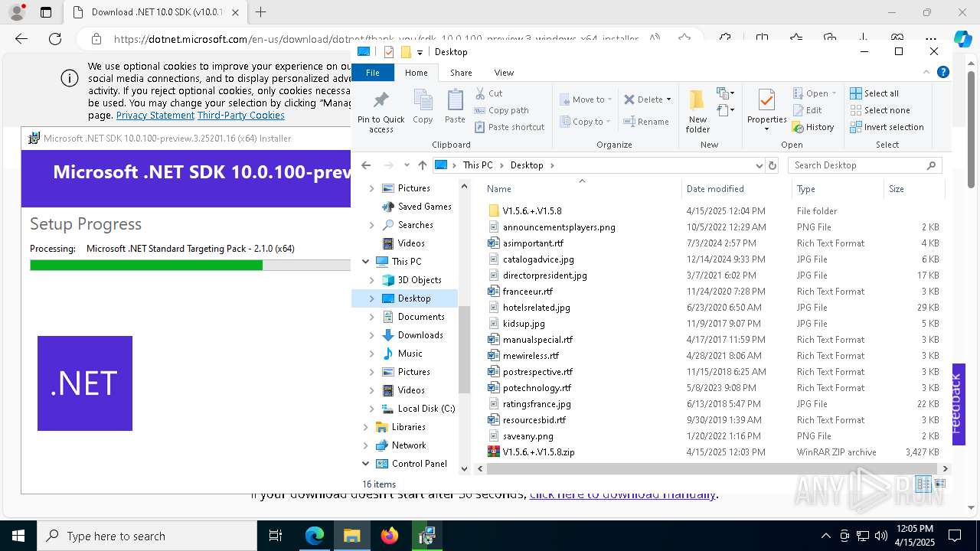Collapse the ribbon with the chevron
The image size is (980, 551).
(x=928, y=72)
